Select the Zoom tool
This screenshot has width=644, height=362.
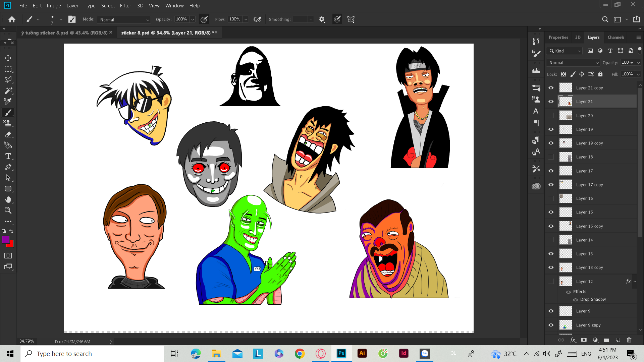8,210
